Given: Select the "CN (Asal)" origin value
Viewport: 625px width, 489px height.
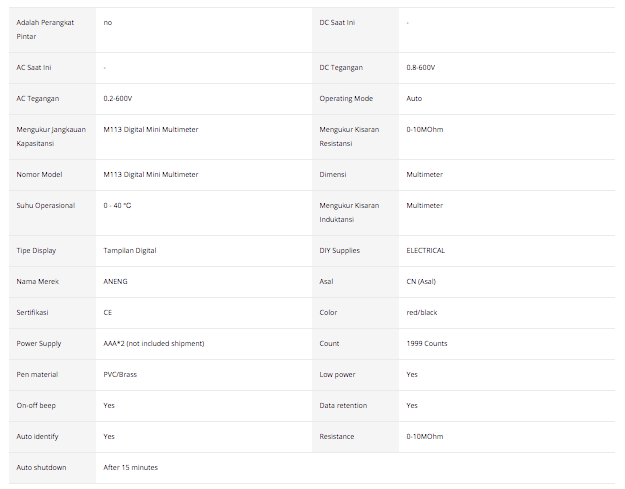Looking at the screenshot, I should click(421, 281).
